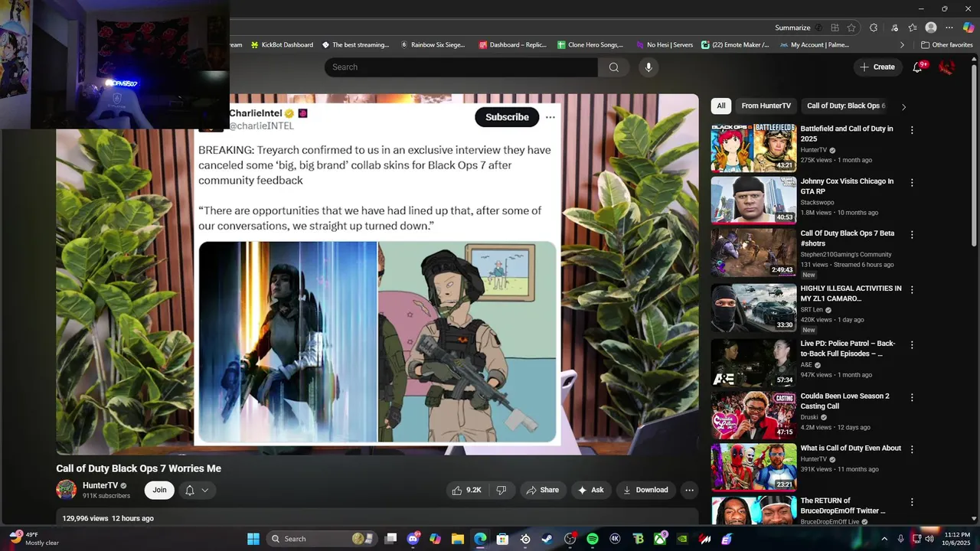Open Edge settings and more menu

(x=950, y=28)
